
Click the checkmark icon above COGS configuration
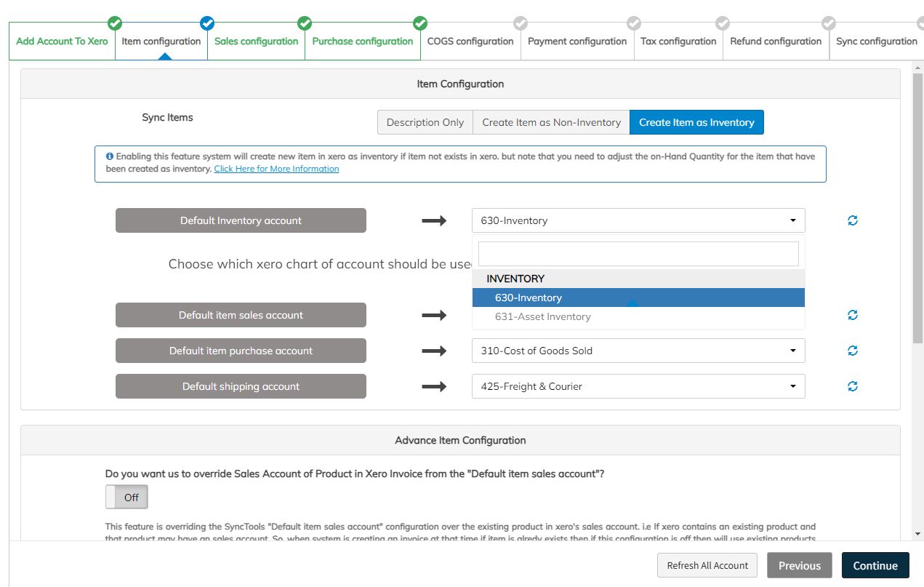point(521,23)
